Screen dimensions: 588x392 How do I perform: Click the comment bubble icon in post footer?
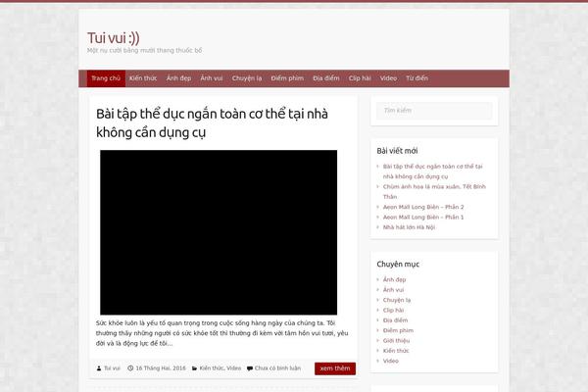[250, 368]
